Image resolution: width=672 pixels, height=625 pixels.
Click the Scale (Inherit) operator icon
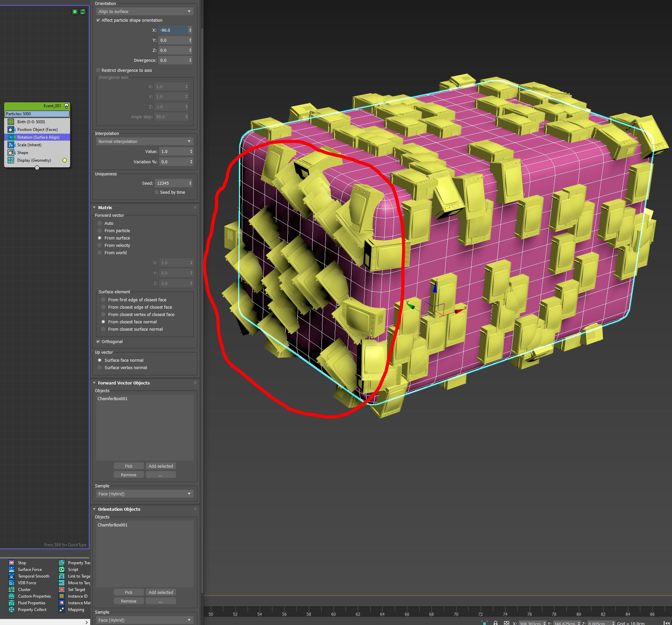click(11, 145)
